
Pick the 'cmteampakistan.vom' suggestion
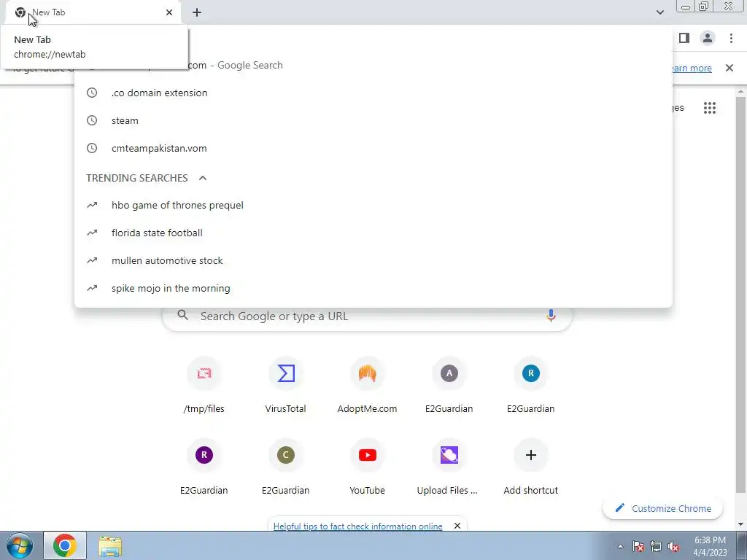click(373, 148)
